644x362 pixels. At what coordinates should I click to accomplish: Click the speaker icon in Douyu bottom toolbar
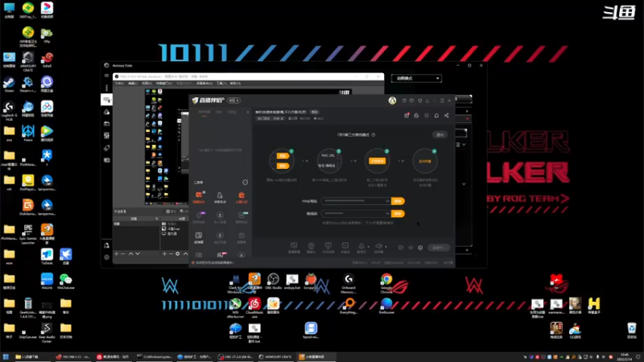[378, 246]
